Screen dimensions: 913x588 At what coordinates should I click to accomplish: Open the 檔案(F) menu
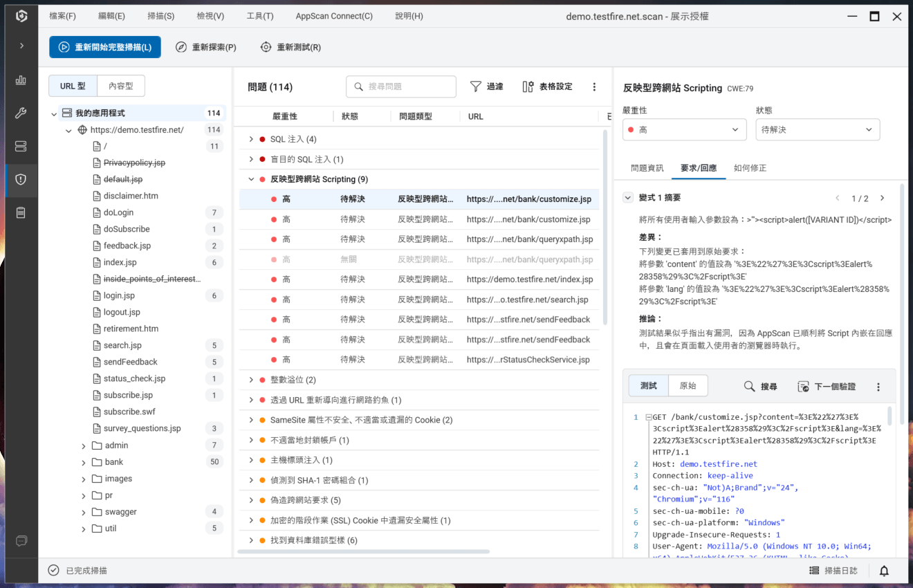[63, 16]
